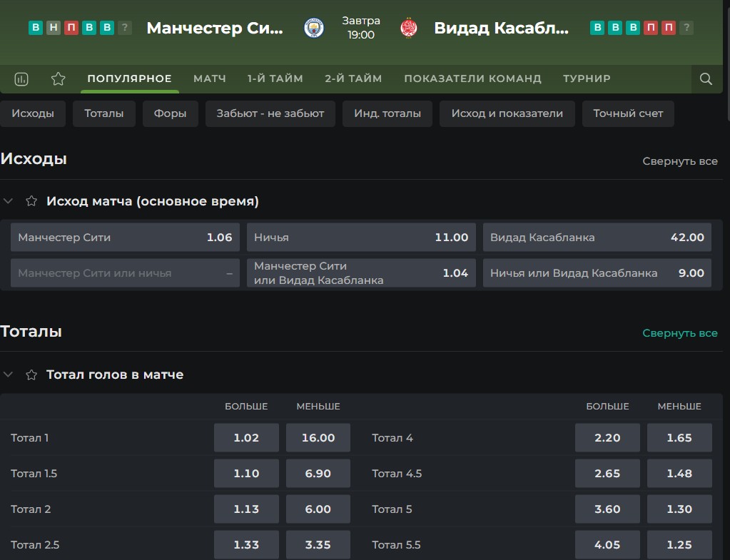Select Тотал 1 Больше odds 1.02
Viewport: 730px width, 560px height.
pos(246,437)
